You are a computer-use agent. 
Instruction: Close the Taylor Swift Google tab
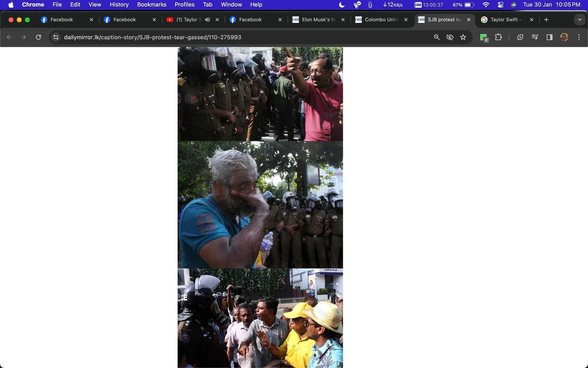click(531, 20)
